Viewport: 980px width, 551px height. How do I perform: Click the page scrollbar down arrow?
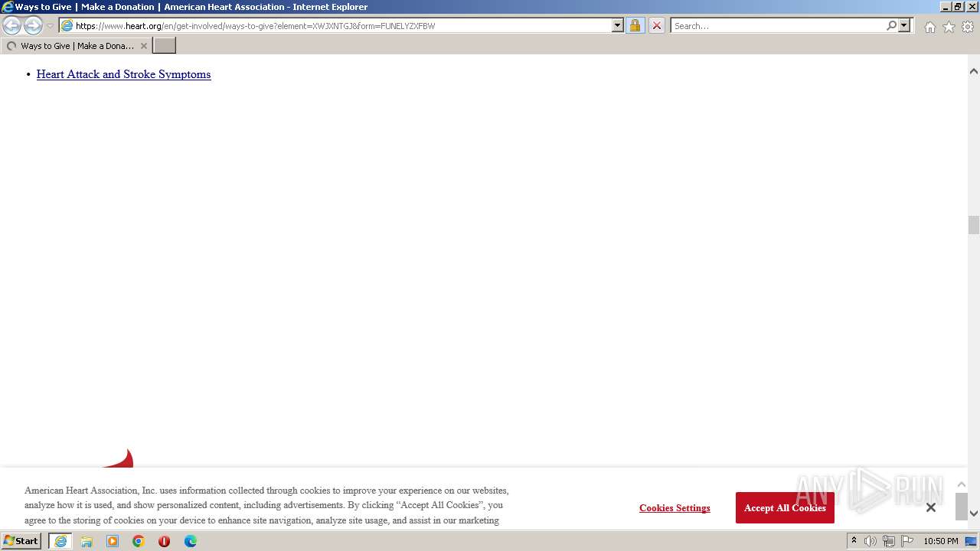click(974, 514)
